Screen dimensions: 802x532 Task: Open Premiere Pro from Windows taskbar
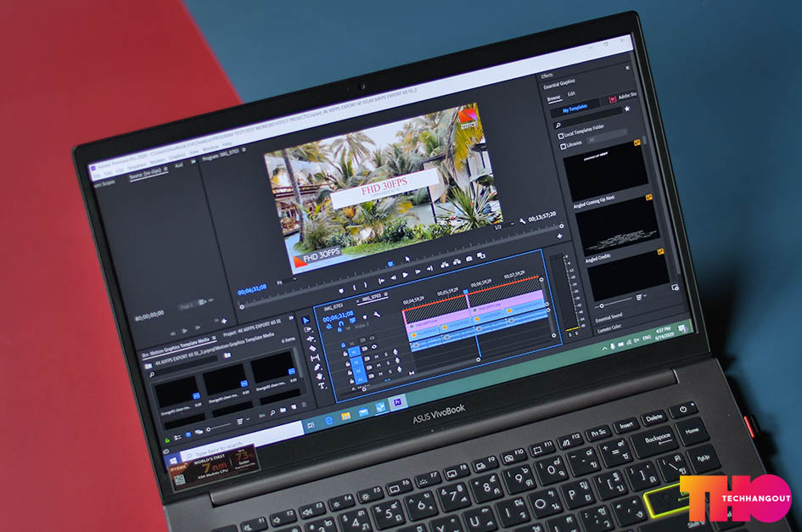397,402
